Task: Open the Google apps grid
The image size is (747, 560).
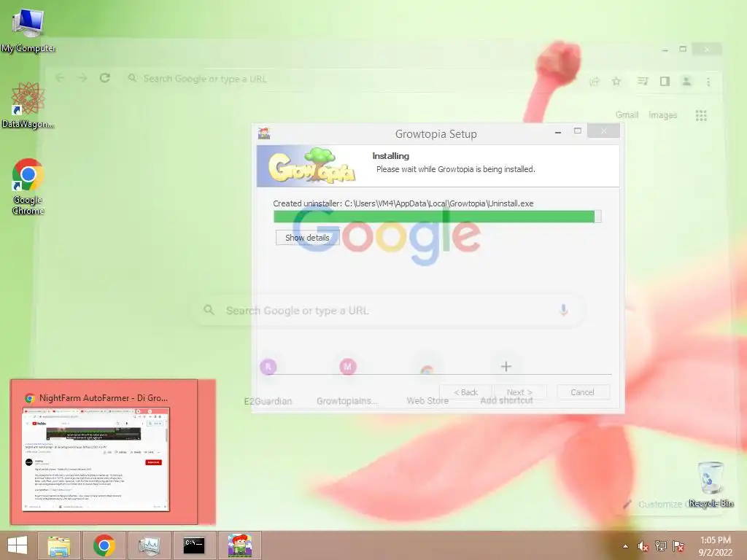Action: coord(701,115)
